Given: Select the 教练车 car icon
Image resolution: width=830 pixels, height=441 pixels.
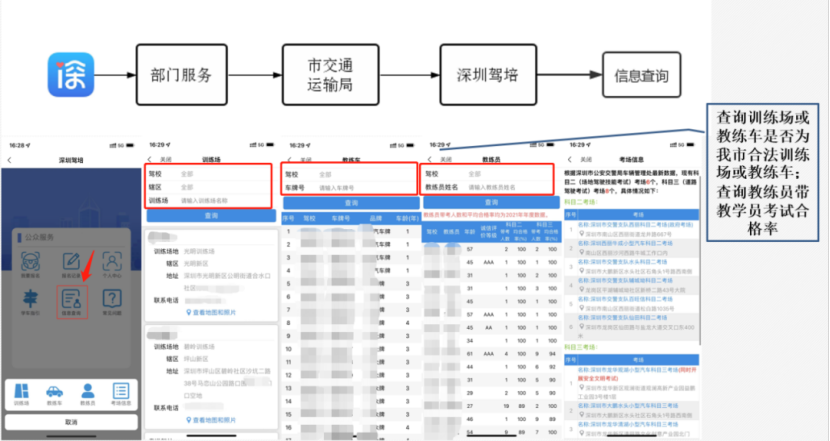Looking at the screenshot, I should 54,391.
